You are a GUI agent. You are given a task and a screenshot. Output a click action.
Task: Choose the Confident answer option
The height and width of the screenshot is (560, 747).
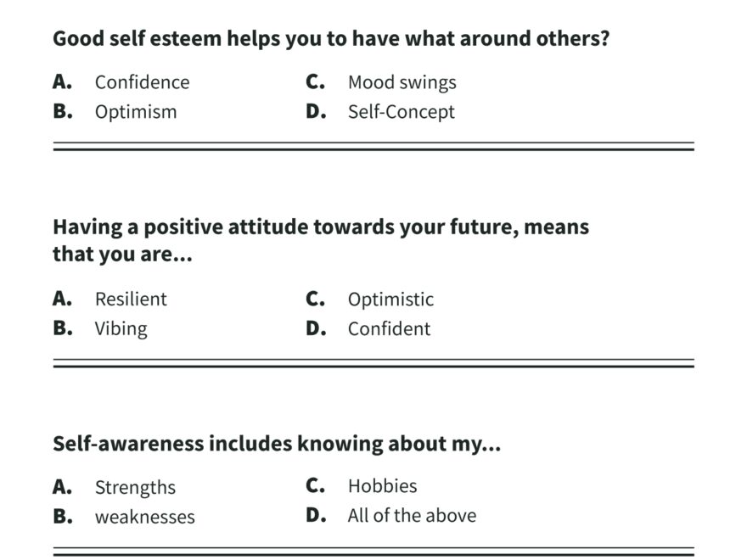[x=389, y=329]
